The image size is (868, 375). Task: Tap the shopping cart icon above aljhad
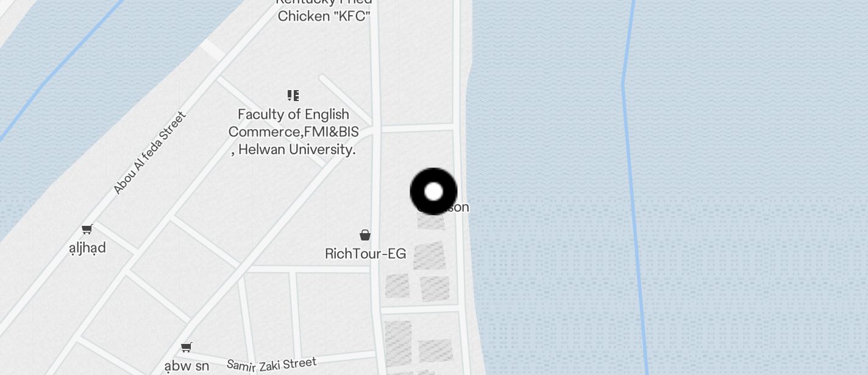87,230
